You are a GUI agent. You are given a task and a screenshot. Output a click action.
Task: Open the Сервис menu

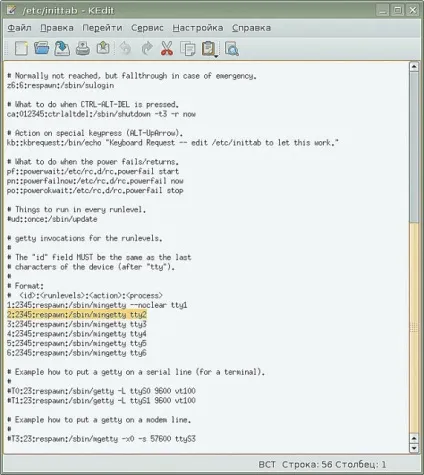147,28
